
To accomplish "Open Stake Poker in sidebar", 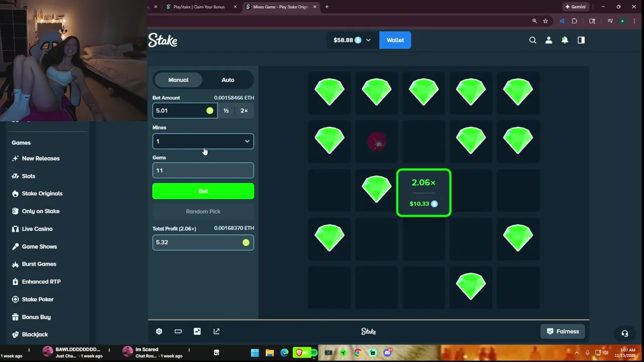I will tap(38, 299).
